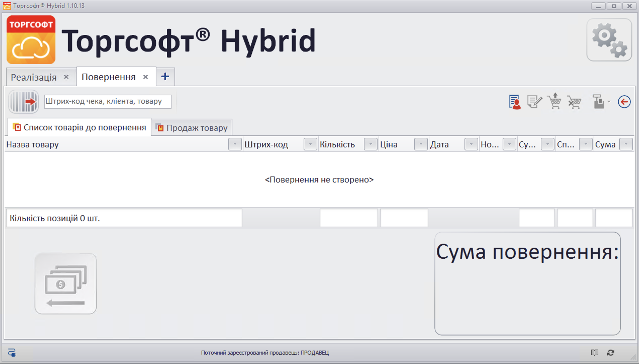639x364 pixels.
Task: Select the add-to-cart icon with up arrow
Action: pyautogui.click(x=554, y=101)
